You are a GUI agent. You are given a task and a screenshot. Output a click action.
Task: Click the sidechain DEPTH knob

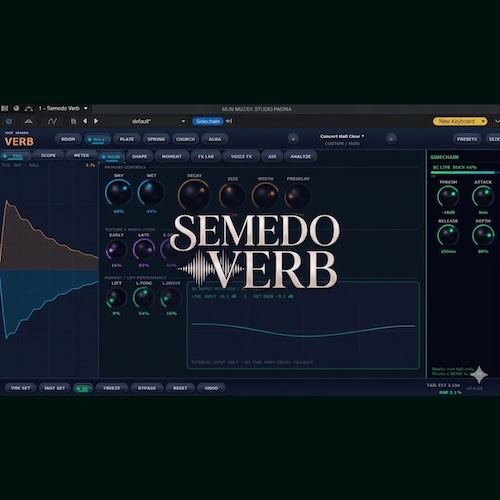pos(483,235)
